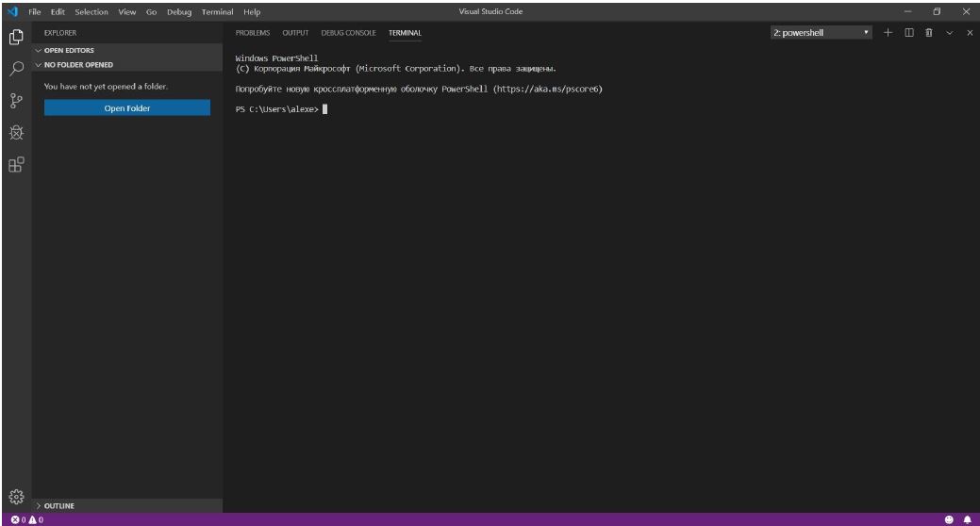This screenshot has width=980, height=526.
Task: Click the Open Folder button
Action: point(127,108)
